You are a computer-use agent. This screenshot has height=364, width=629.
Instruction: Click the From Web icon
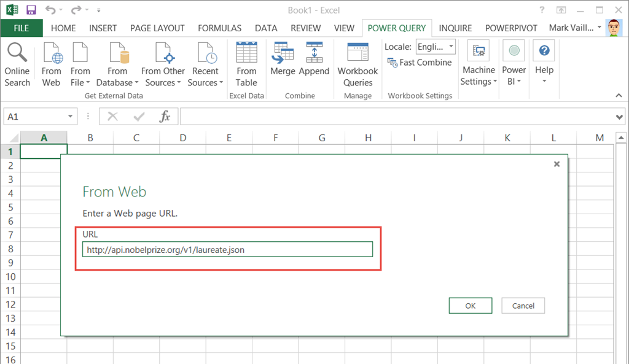click(x=52, y=65)
